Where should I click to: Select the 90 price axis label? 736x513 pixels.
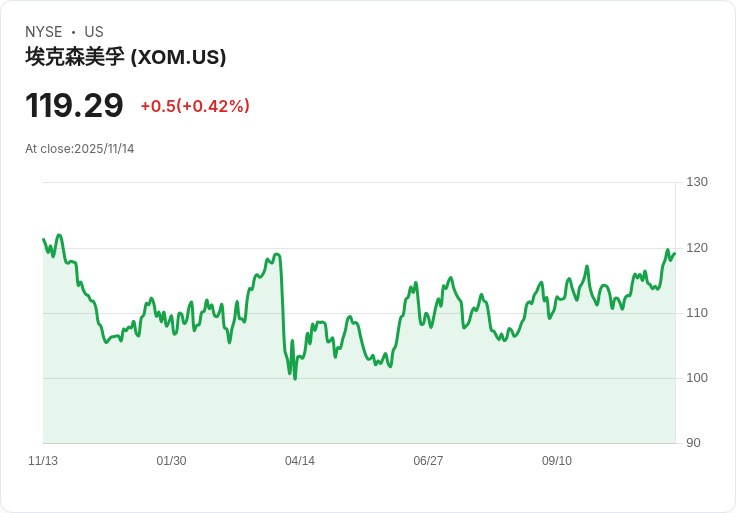[694, 443]
